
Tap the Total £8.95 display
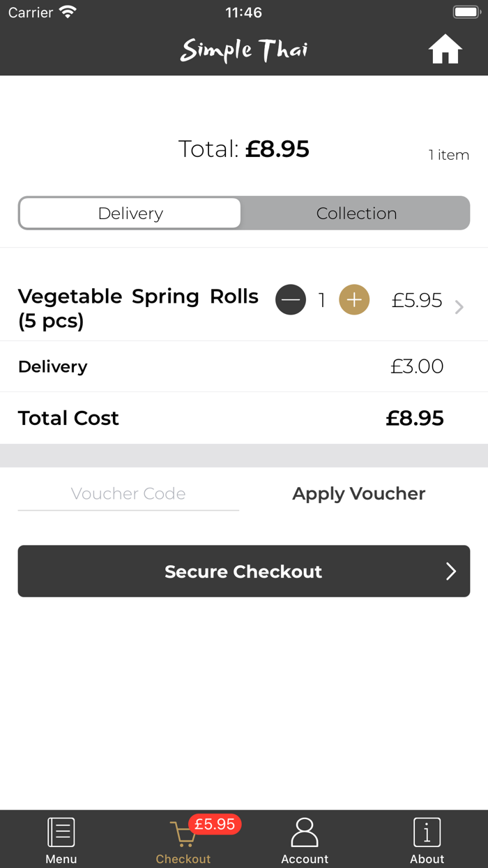(x=243, y=149)
